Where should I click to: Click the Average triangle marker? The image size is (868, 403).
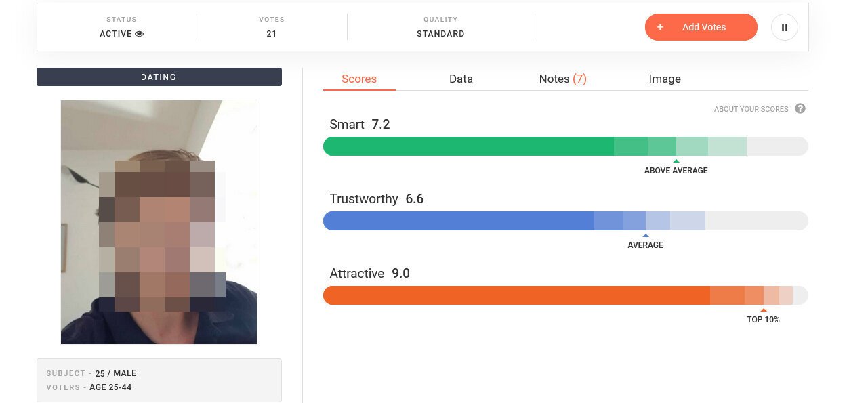(x=646, y=236)
